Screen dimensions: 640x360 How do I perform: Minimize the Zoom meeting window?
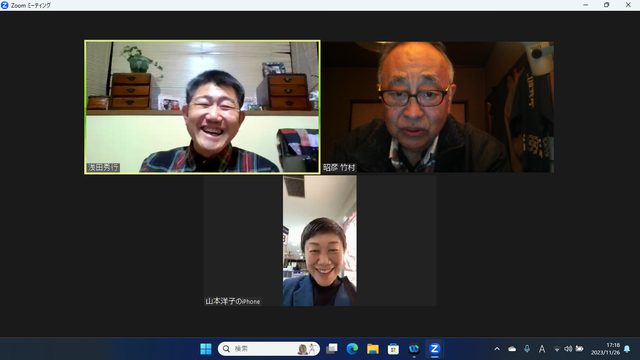(586, 5)
